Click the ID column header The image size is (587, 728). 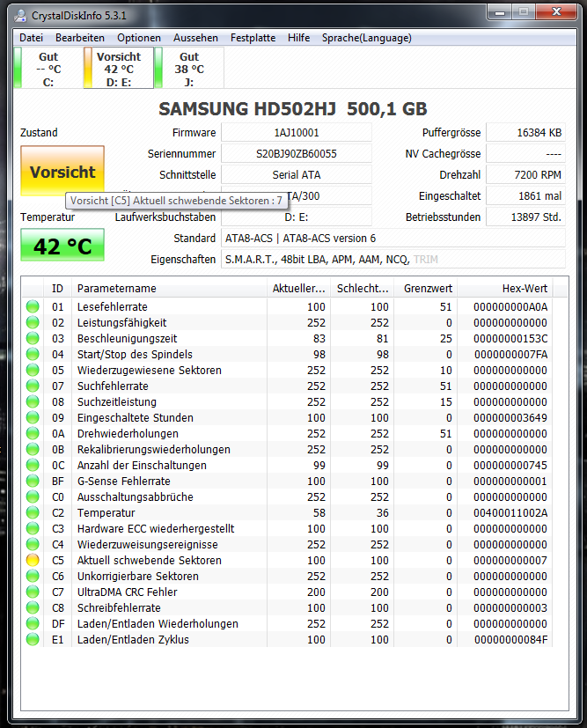pos(57,289)
